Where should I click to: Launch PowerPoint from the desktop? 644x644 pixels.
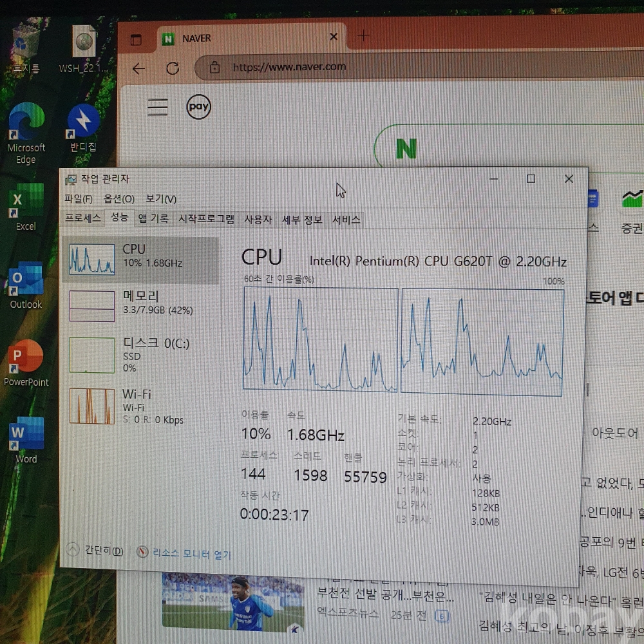26,363
